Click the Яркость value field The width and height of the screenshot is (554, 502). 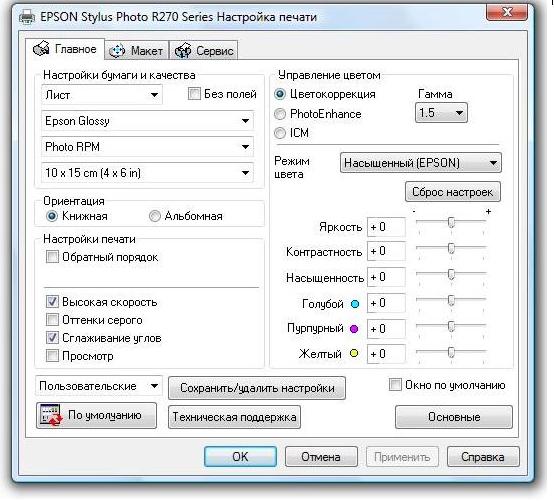coord(386,227)
